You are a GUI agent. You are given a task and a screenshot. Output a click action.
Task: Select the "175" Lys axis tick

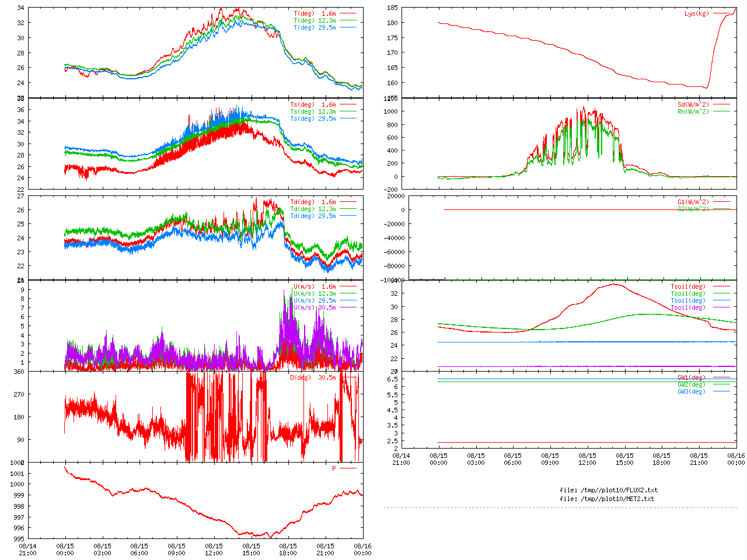pos(392,38)
